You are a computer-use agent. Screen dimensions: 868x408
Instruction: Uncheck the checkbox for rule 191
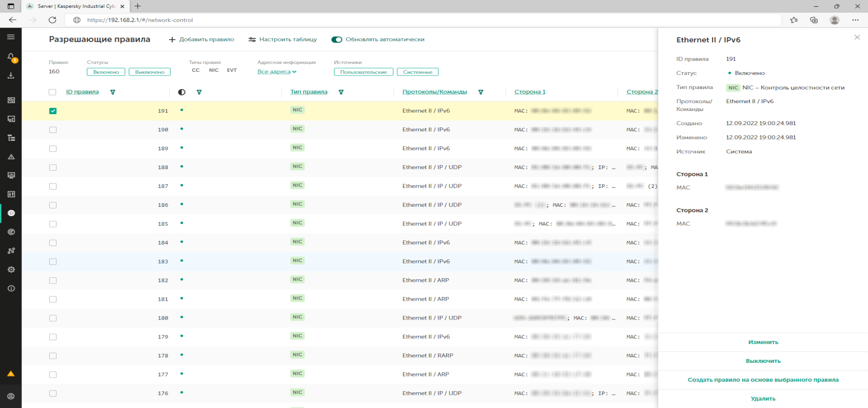pos(53,111)
